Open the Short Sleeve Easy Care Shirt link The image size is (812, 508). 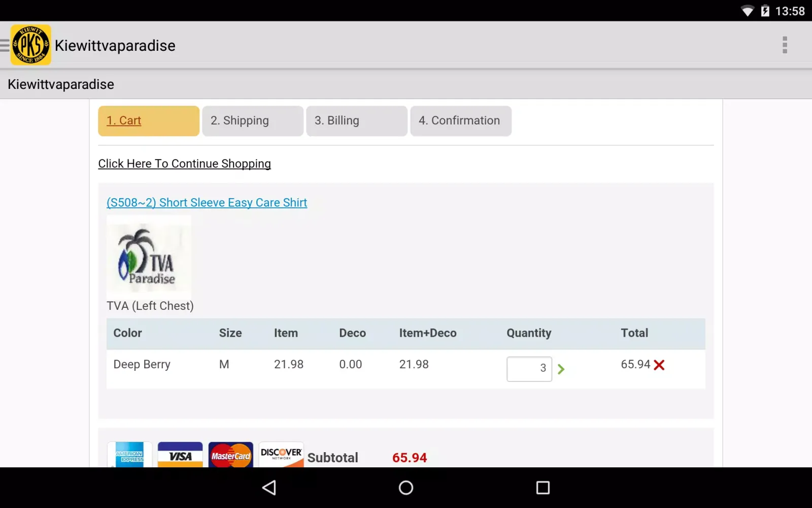(207, 202)
